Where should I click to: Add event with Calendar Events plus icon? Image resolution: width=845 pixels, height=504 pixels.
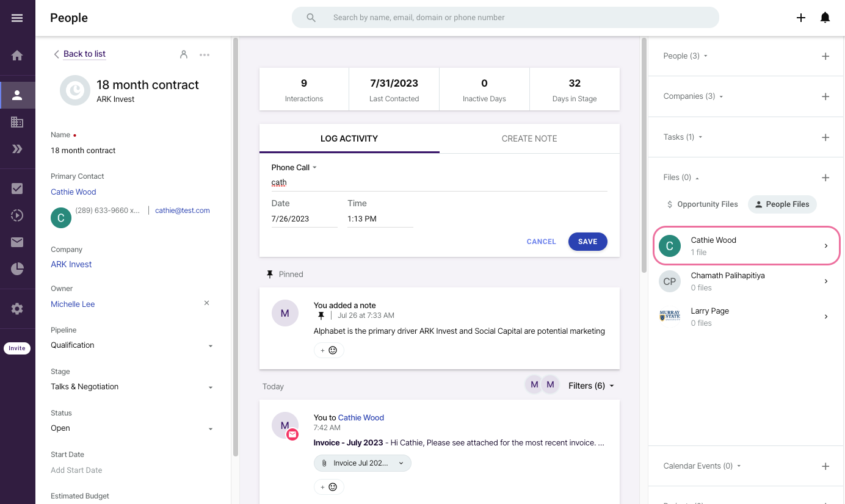[825, 466]
